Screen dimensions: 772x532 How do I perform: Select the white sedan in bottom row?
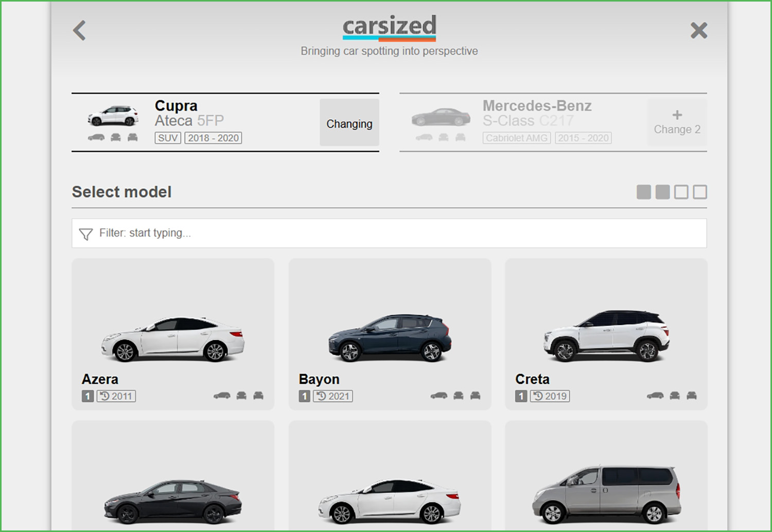(x=390, y=476)
